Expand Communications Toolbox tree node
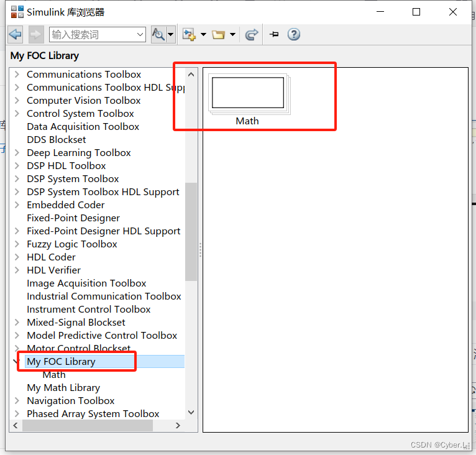The image size is (476, 455). click(x=17, y=74)
